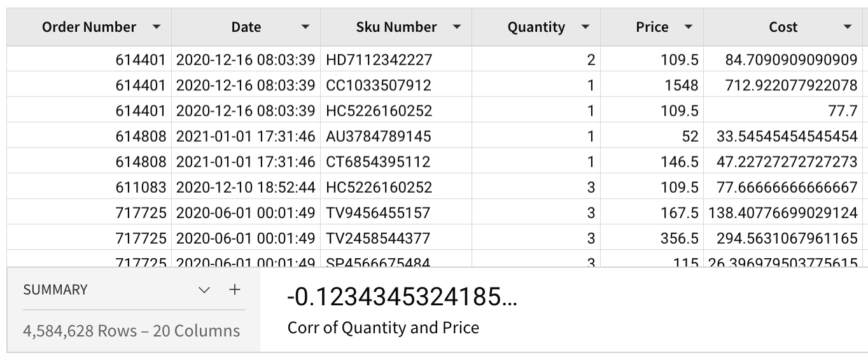Open the Price column dropdown arrow

tap(688, 27)
